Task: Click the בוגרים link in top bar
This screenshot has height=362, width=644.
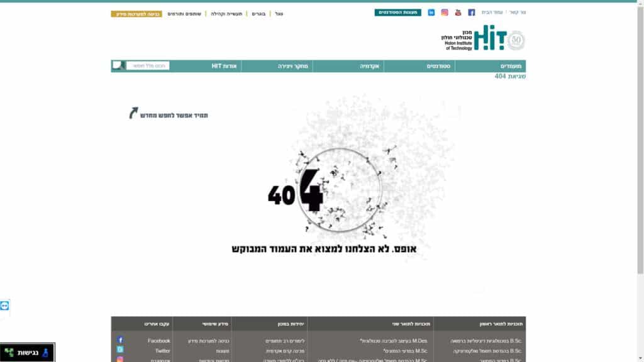Action: pos(258,14)
